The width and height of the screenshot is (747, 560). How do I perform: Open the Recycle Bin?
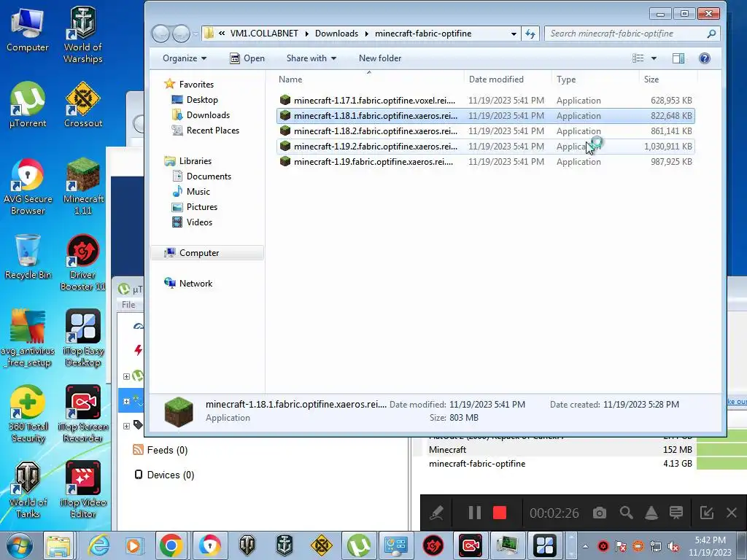(28, 257)
